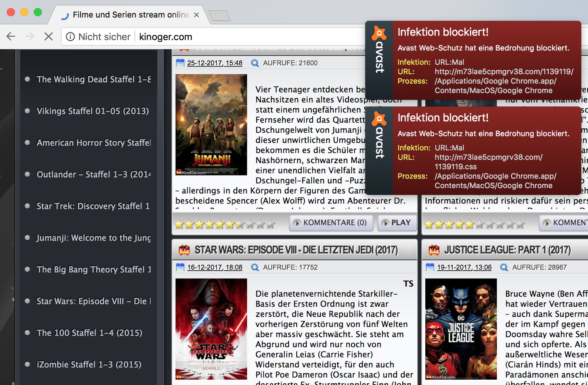Image resolution: width=588 pixels, height=385 pixels.
Task: Click the 'Nicht sicher' site info icon
Action: (70, 37)
